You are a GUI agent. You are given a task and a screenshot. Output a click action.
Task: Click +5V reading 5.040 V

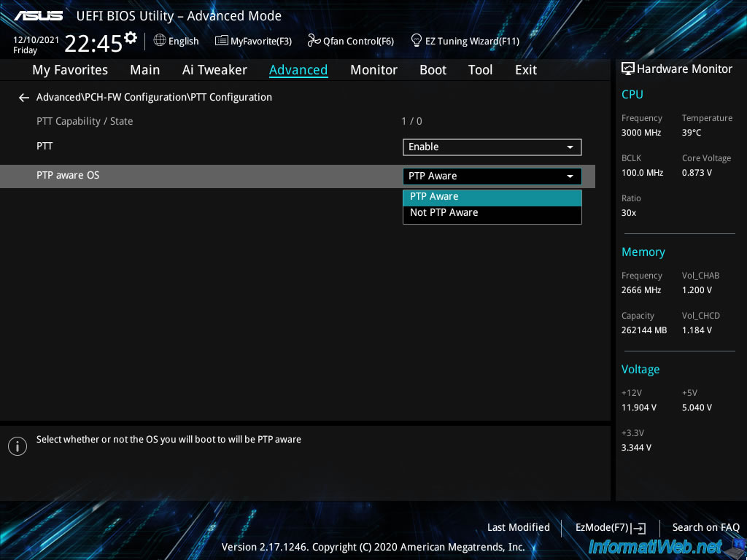tap(697, 408)
